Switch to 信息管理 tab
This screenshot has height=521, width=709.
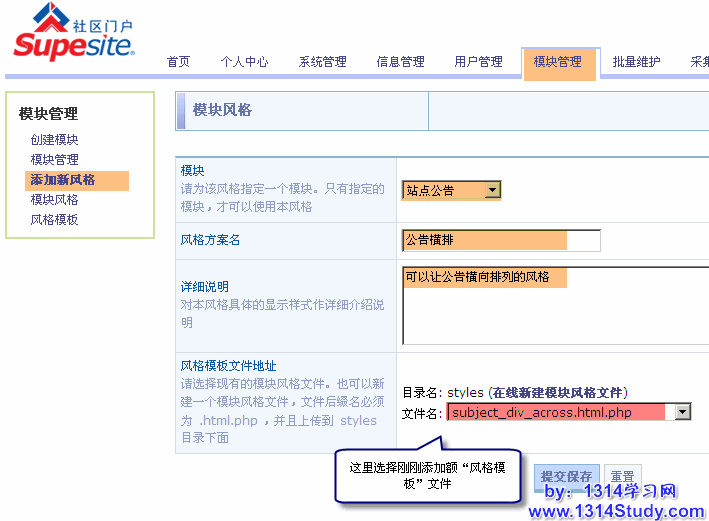[x=400, y=62]
